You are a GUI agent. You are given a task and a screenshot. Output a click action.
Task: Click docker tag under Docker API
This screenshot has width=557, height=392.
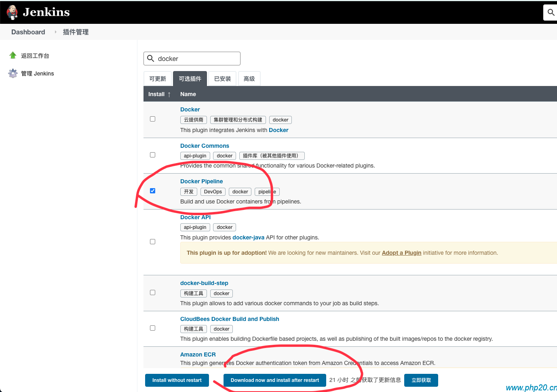point(225,227)
